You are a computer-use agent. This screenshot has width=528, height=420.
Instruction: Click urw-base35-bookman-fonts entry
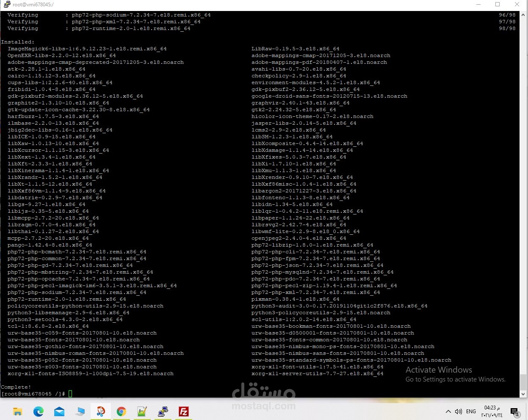331,326
